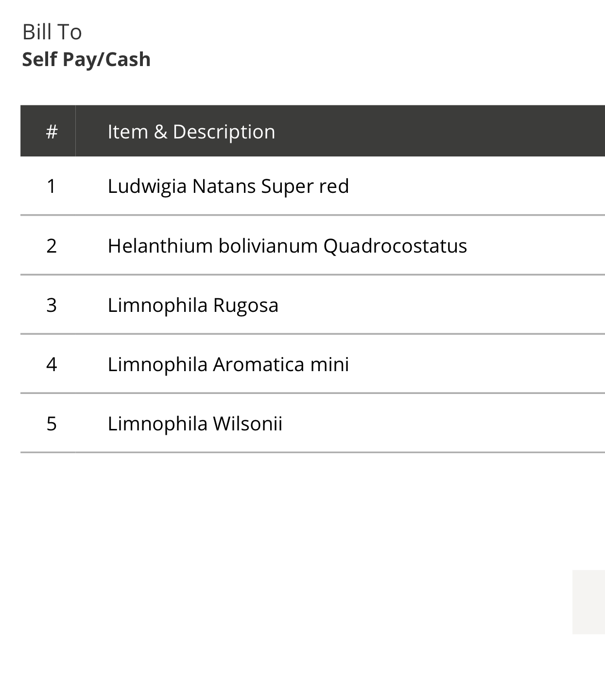This screenshot has height=700, width=605.
Task: Select the Self Pay/Cash payer text
Action: coord(86,60)
